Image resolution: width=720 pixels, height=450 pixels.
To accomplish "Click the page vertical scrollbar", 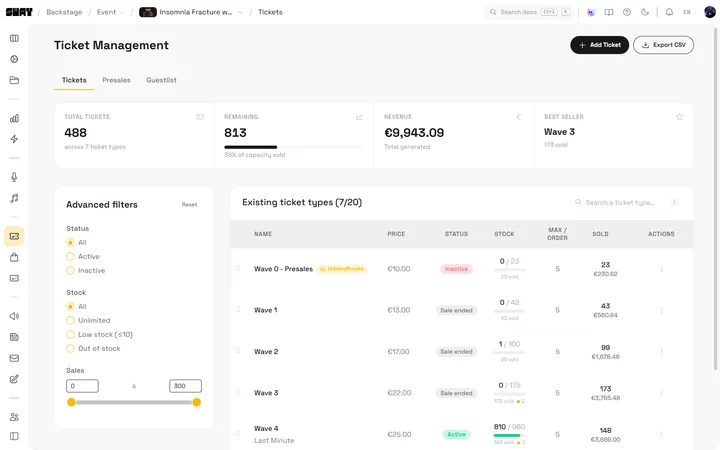I will point(715,197).
